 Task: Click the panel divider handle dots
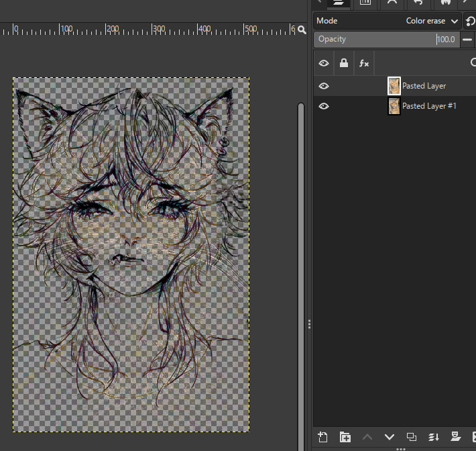[x=309, y=324]
